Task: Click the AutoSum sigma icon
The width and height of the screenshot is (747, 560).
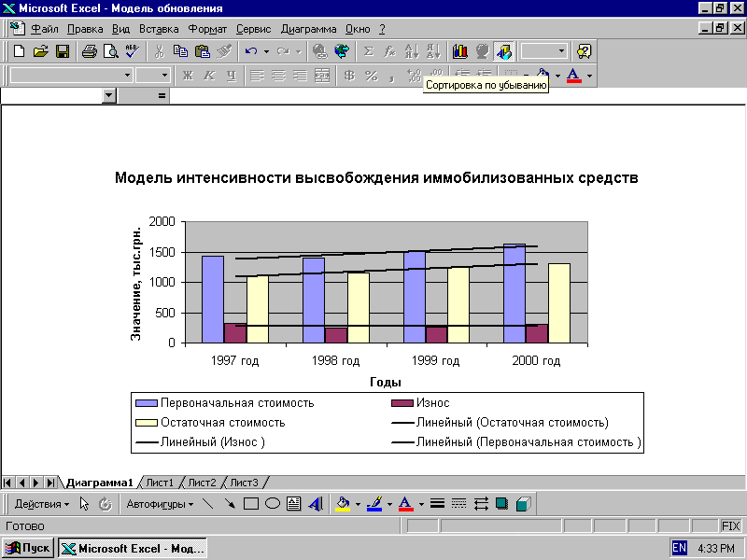Action: tap(368, 51)
